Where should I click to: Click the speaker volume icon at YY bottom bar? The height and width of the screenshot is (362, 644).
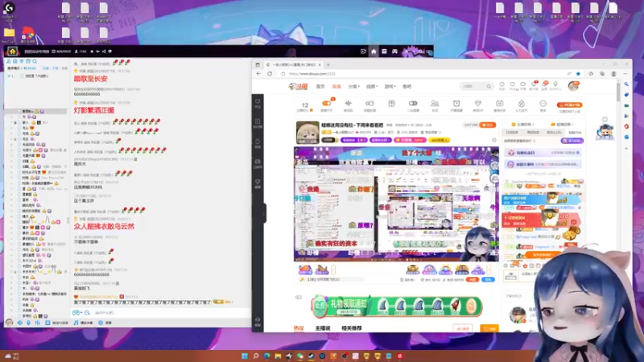click(19, 323)
